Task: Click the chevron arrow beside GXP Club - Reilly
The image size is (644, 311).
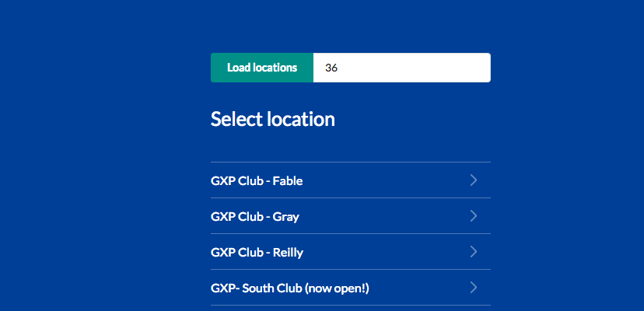Action: coord(474,251)
